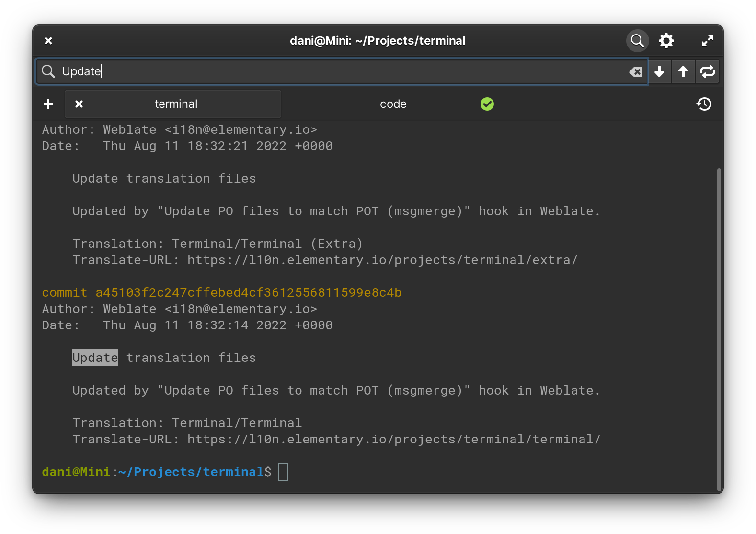Switch to the terminal tab

[173, 104]
